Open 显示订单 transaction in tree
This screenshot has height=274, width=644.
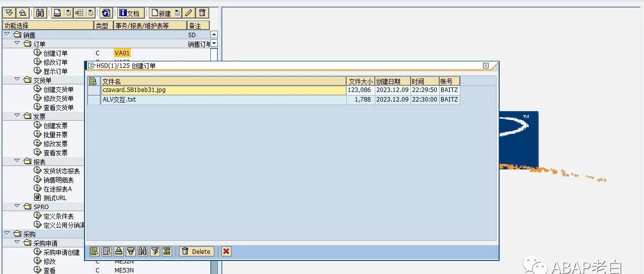tap(55, 71)
